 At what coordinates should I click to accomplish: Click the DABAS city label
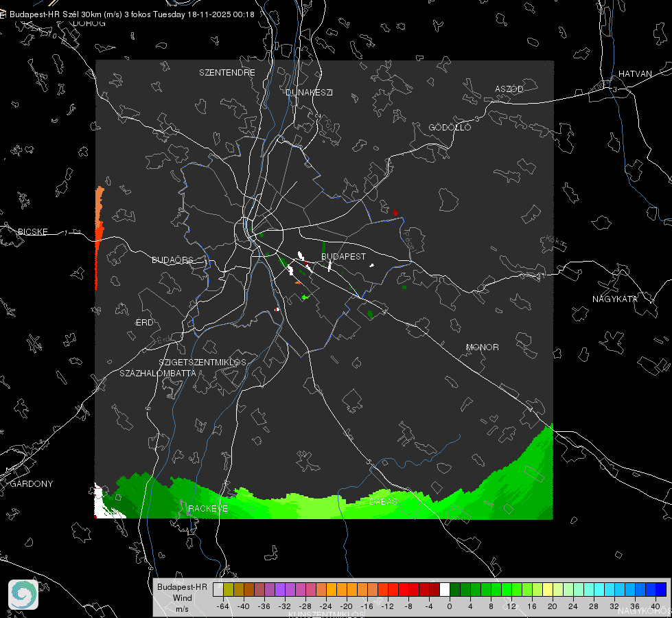pos(383,501)
